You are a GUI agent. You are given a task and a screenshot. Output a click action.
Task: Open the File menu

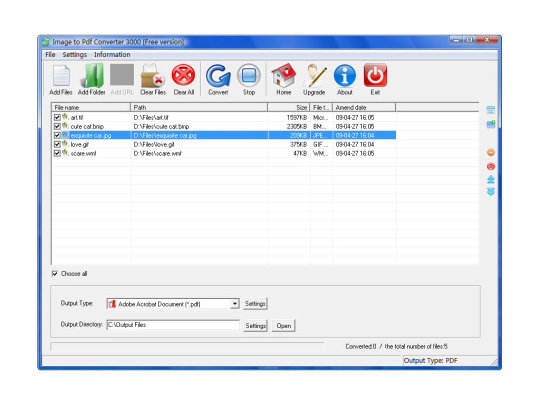pos(50,54)
